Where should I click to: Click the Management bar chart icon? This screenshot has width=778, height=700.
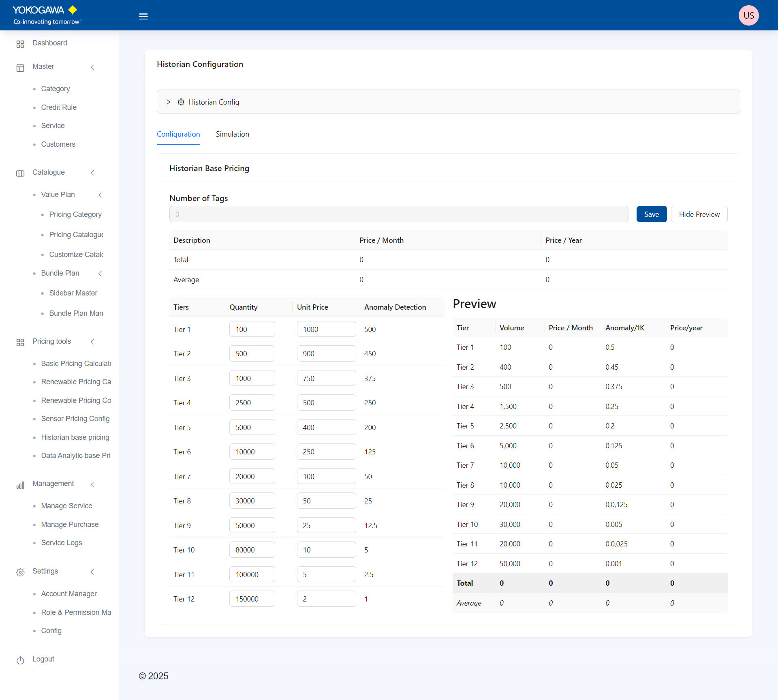[x=20, y=485]
